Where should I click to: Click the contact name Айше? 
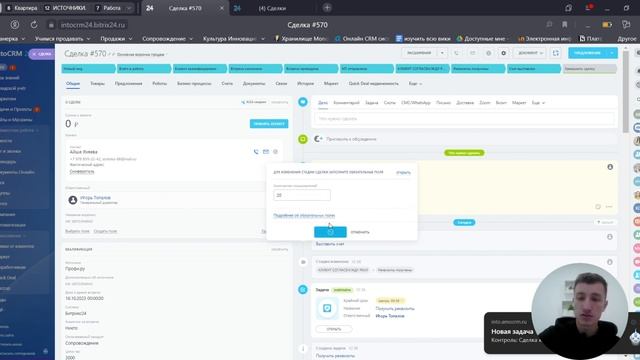(x=84, y=152)
